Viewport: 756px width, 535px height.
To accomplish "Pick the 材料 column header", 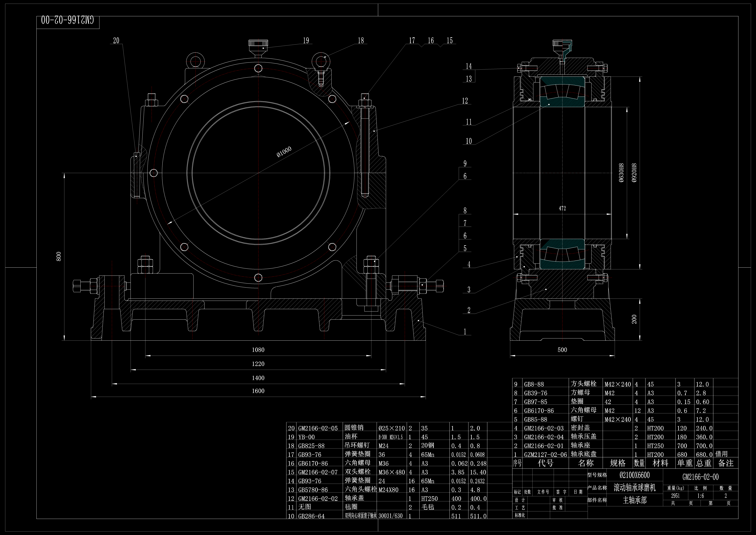I will pos(661,463).
